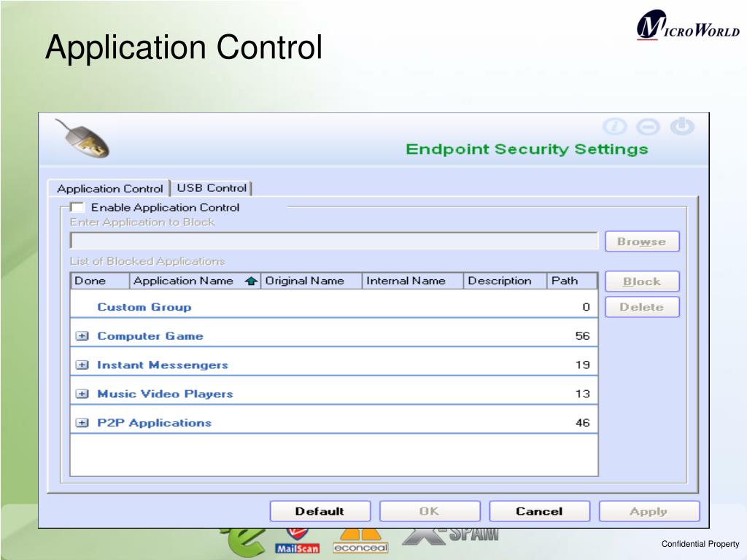This screenshot has width=747, height=560.
Task: Click the Endpoint Security Settings title
Action: 527,149
